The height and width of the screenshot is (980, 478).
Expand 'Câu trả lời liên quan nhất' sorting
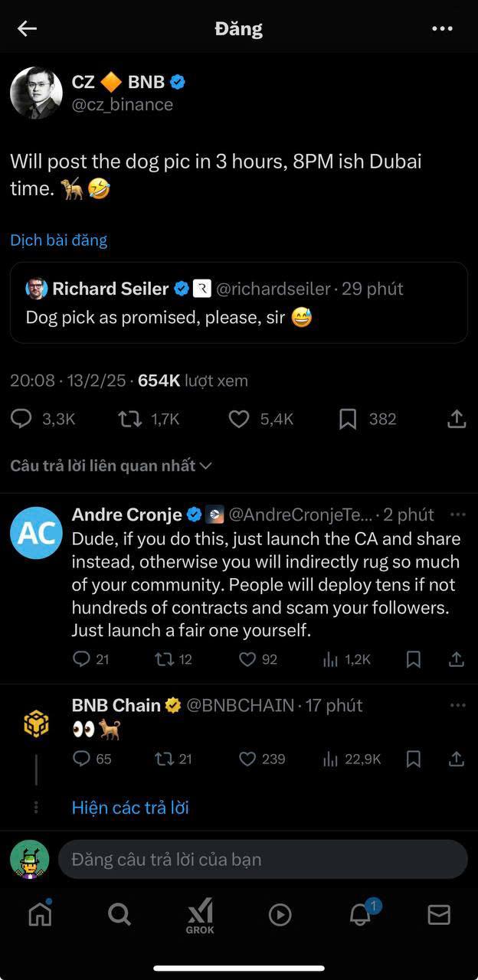(x=111, y=465)
